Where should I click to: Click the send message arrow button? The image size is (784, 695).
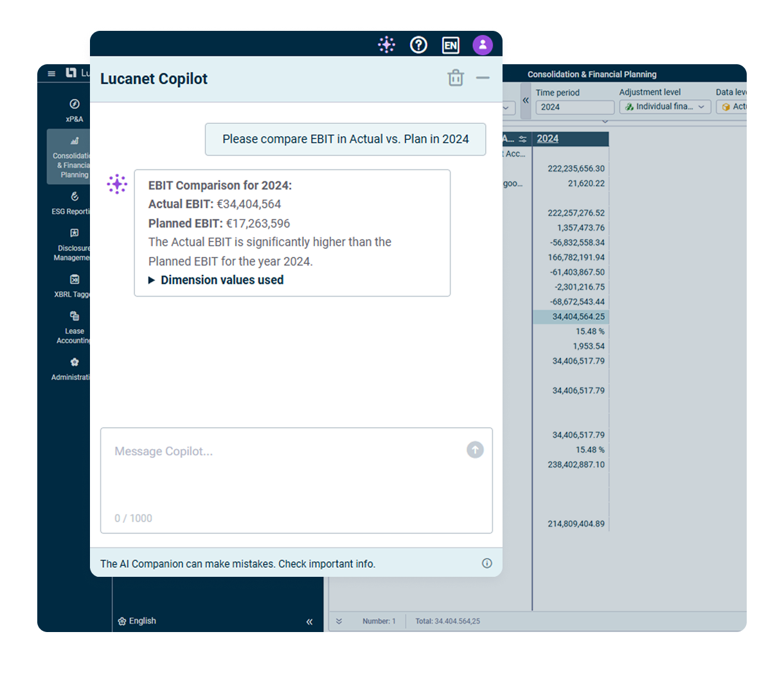tap(475, 450)
